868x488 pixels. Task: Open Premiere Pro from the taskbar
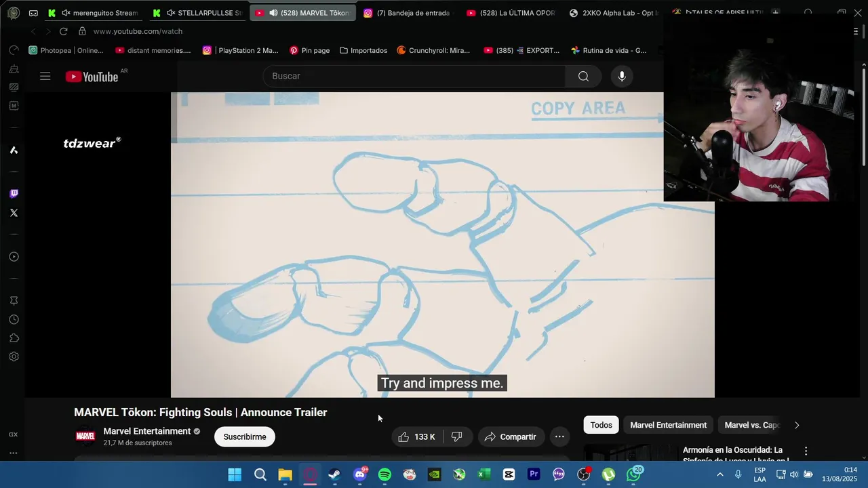534,474
